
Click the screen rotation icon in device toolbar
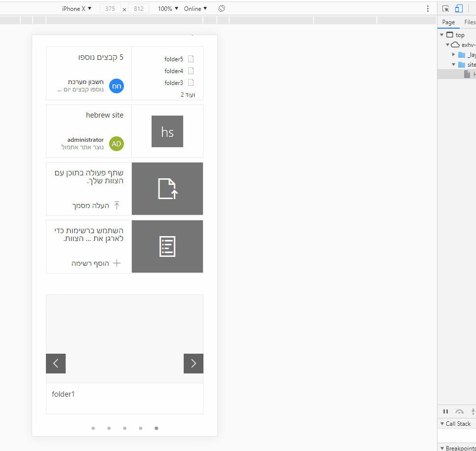(x=221, y=8)
